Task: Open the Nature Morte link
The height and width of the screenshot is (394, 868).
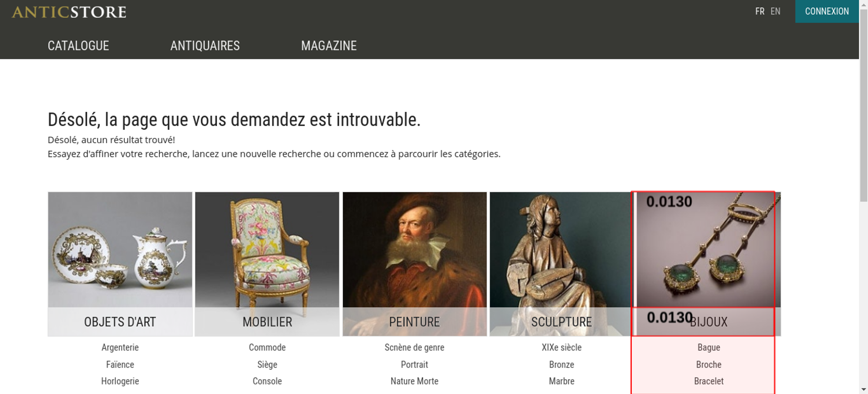Action: (x=414, y=381)
